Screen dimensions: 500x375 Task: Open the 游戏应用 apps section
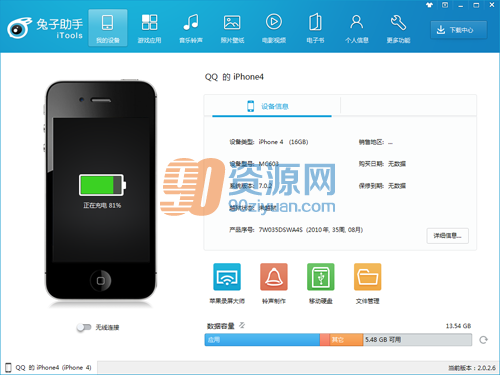pos(149,28)
